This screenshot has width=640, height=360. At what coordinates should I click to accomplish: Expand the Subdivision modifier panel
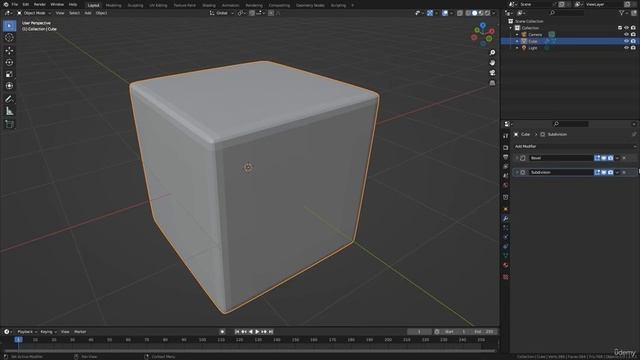pyautogui.click(x=517, y=172)
